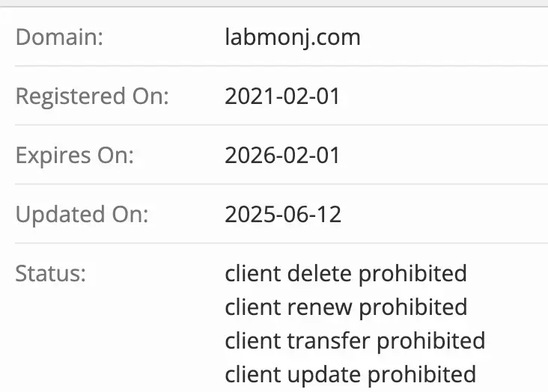Image resolution: width=548 pixels, height=392 pixels.
Task: Click the "client delete prohibited" status
Action: (346, 274)
